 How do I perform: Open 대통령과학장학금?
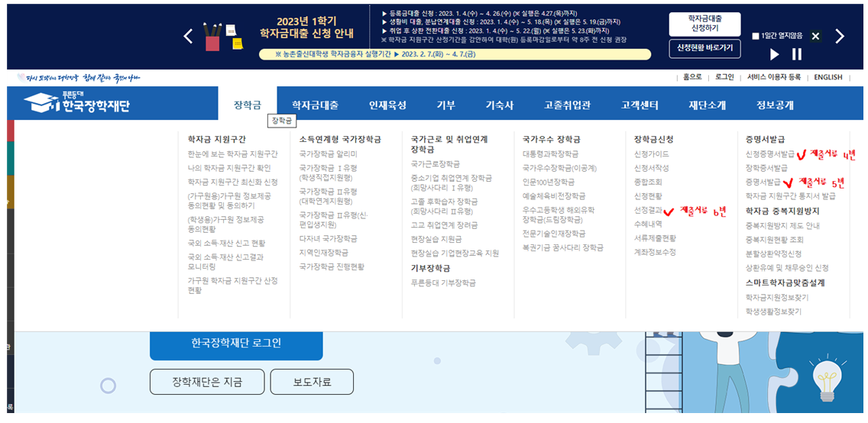(551, 153)
